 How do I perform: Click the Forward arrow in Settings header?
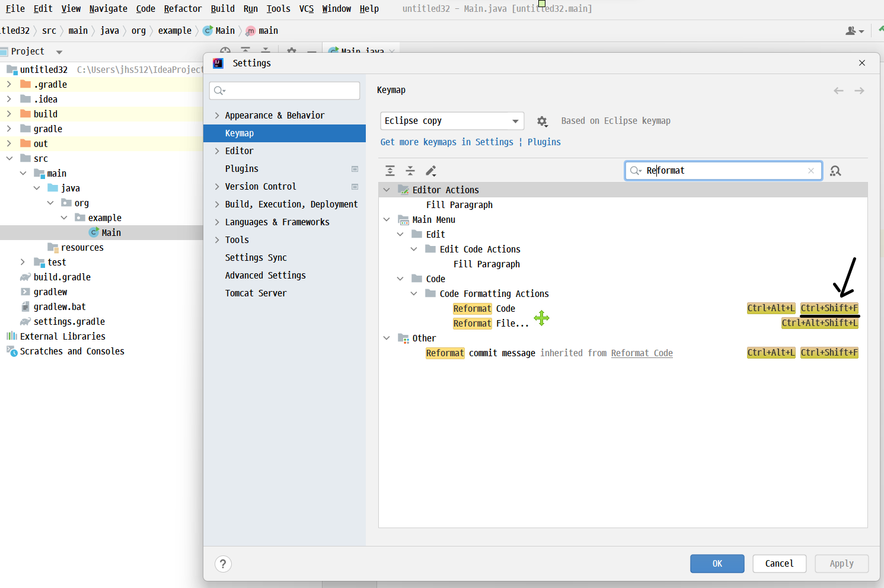tap(859, 91)
